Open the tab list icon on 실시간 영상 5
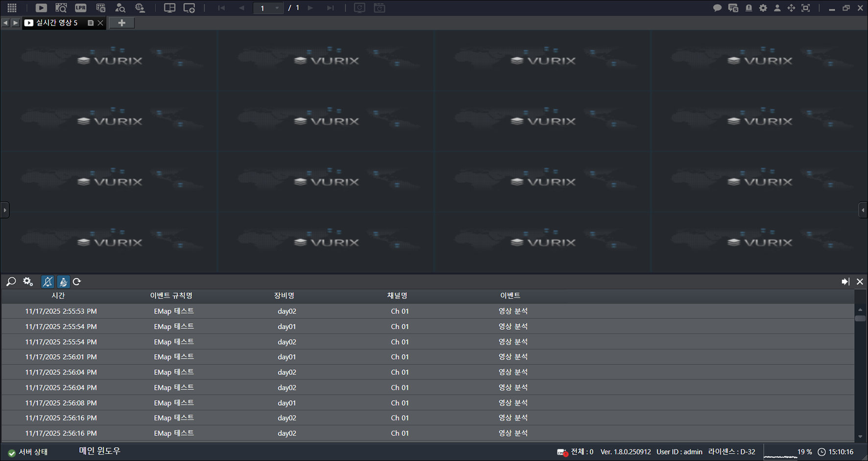Image resolution: width=868 pixels, height=461 pixels. pyautogui.click(x=91, y=23)
